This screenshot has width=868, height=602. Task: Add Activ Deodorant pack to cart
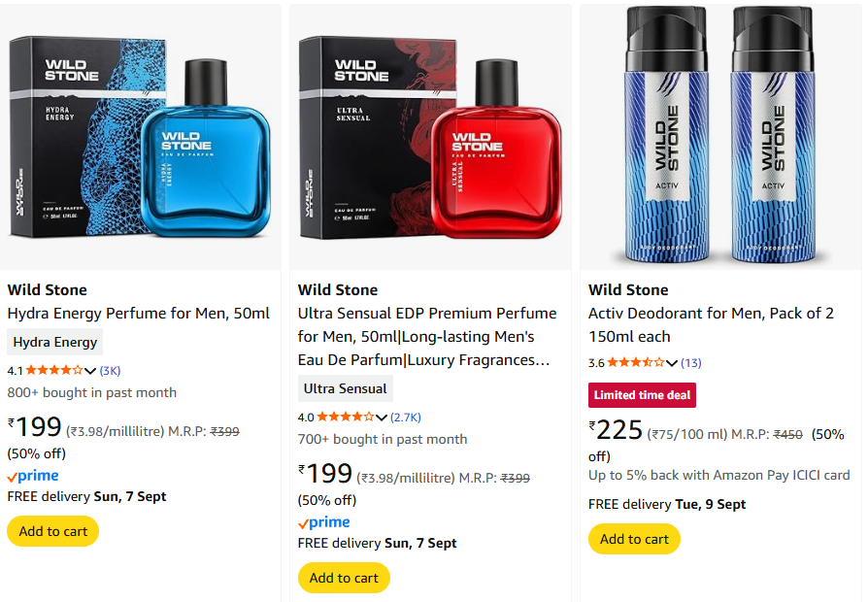(634, 539)
